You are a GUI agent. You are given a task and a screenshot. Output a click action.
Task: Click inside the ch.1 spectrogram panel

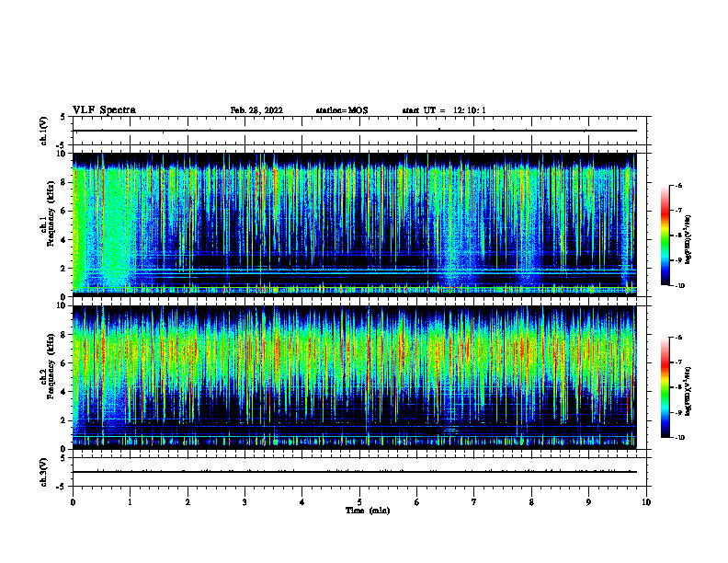click(355, 224)
